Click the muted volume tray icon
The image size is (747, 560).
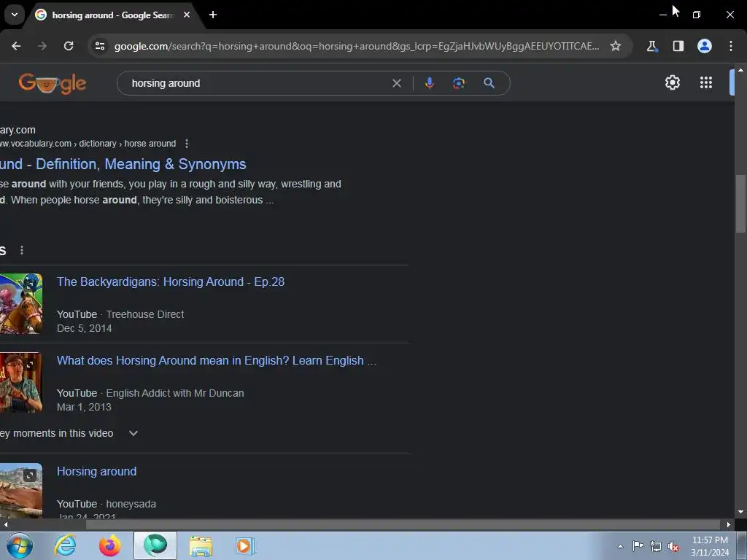673,546
